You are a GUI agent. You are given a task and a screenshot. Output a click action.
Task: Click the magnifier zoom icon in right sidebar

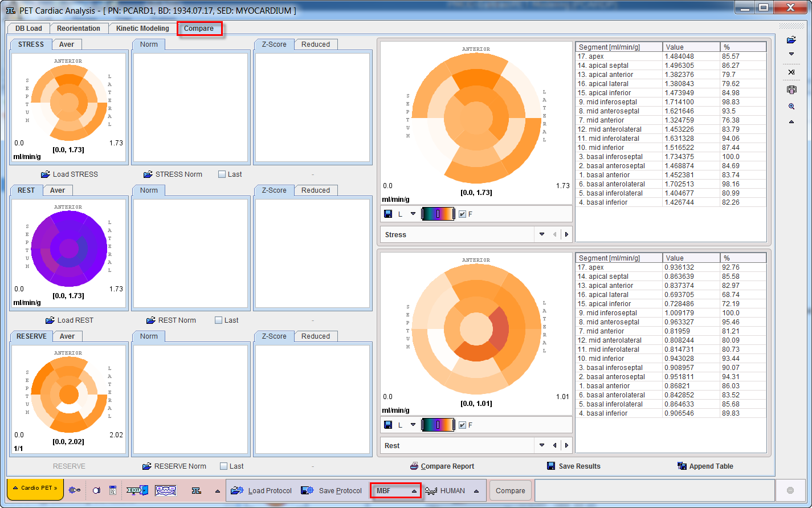(x=791, y=107)
